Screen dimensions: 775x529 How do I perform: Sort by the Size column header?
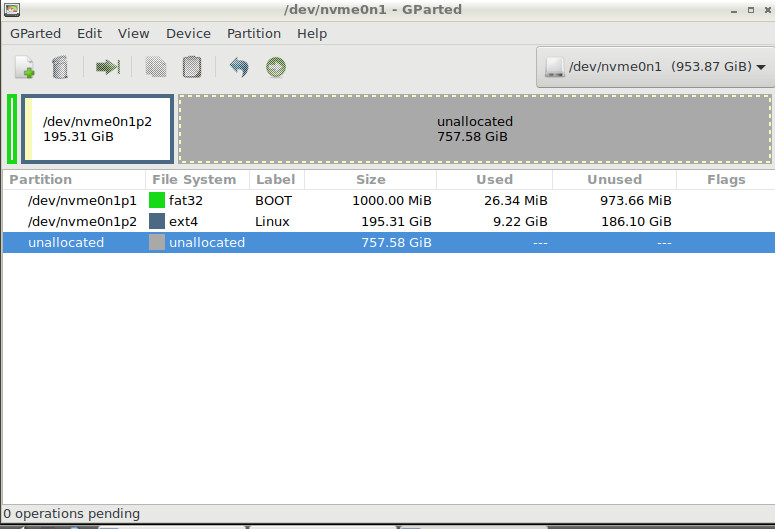coord(370,180)
